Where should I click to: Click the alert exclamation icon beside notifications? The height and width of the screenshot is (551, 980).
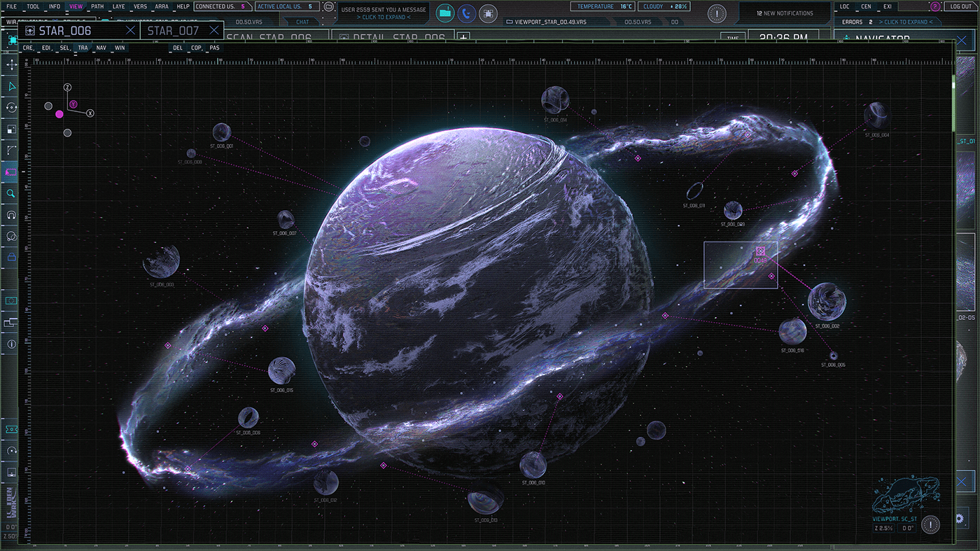(717, 13)
